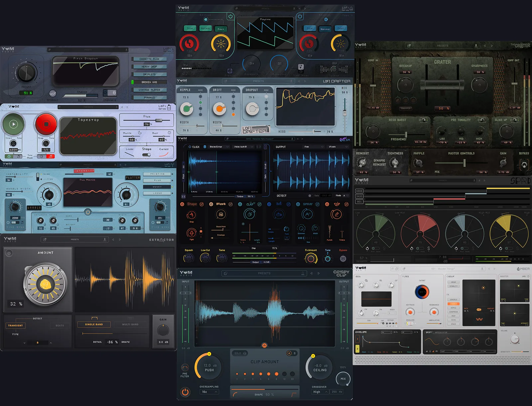Toggle the Channels switch in Pitch Dropout
The height and width of the screenshot is (406, 532).
point(110,93)
